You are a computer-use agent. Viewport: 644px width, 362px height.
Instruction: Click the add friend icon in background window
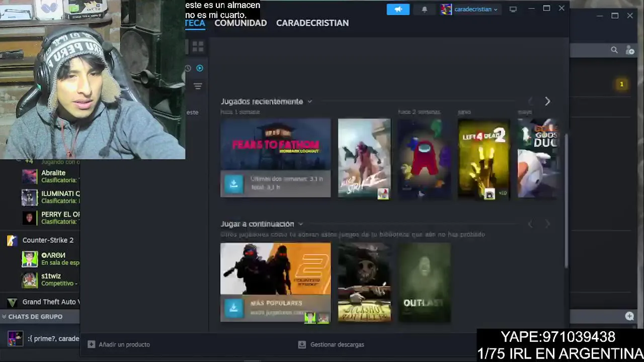[x=630, y=50]
